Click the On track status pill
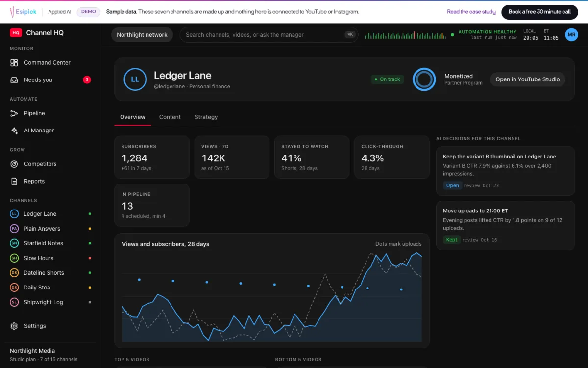 point(387,79)
